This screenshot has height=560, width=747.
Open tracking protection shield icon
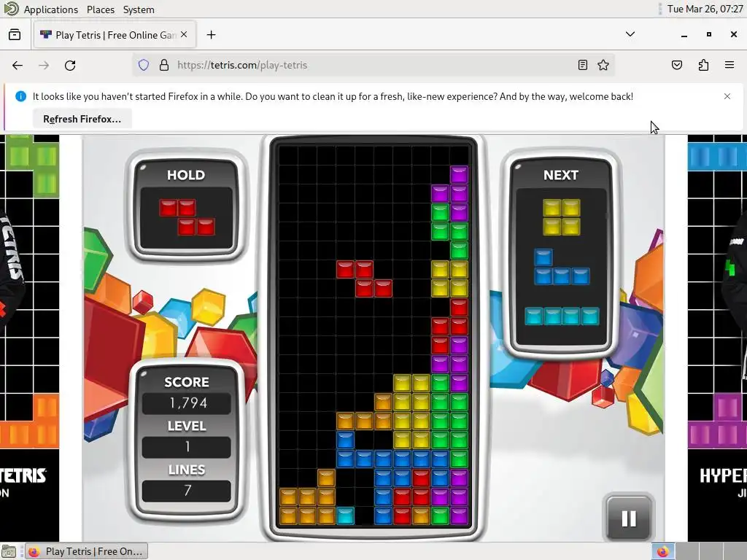pyautogui.click(x=144, y=65)
